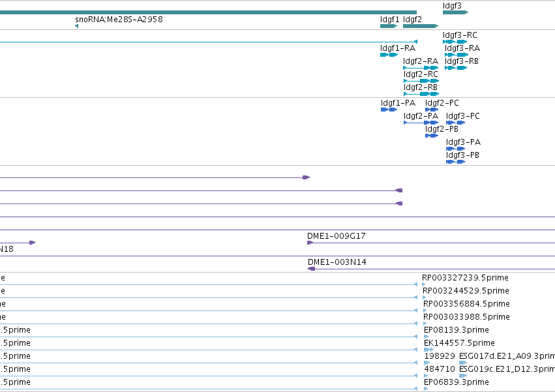The image size is (555, 392).
Task: Select EP06839.3prime feature label
Action: tap(457, 382)
